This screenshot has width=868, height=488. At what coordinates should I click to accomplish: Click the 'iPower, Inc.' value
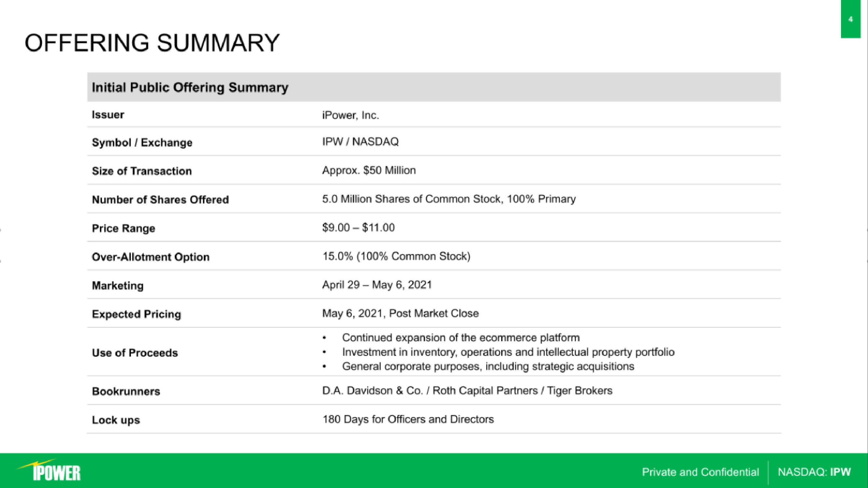coord(351,115)
